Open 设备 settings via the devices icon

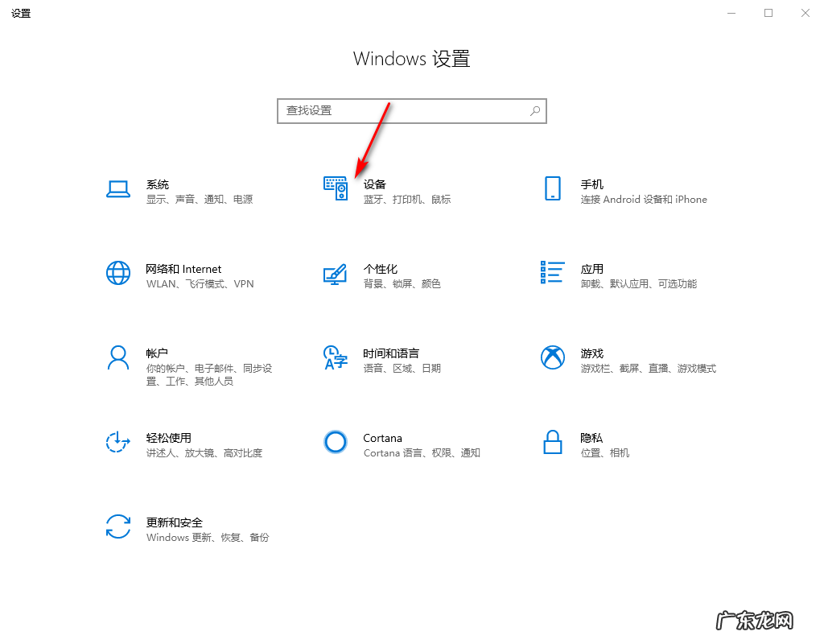coord(336,188)
